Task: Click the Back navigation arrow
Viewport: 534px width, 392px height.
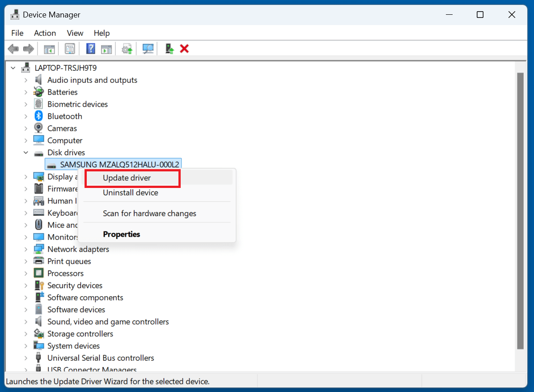Action: [13, 49]
